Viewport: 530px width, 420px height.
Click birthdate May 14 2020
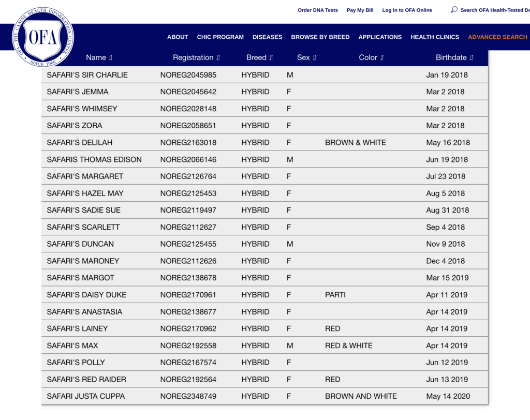click(448, 396)
